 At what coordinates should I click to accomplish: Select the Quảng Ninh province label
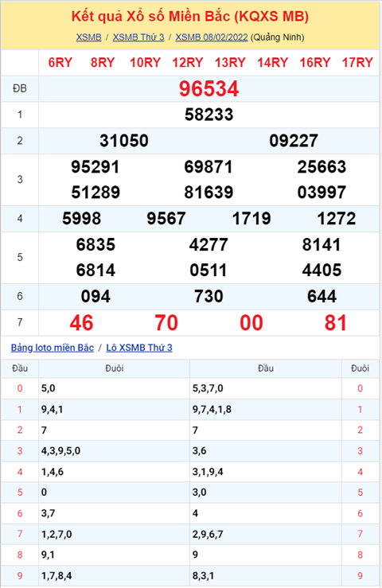[277, 37]
